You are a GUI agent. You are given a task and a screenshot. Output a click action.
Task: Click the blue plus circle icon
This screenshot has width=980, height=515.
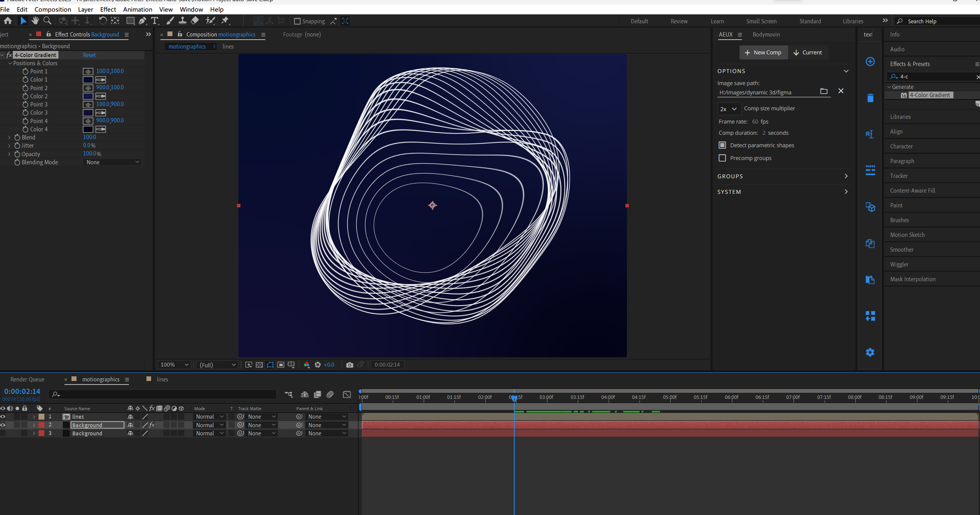[x=870, y=62]
